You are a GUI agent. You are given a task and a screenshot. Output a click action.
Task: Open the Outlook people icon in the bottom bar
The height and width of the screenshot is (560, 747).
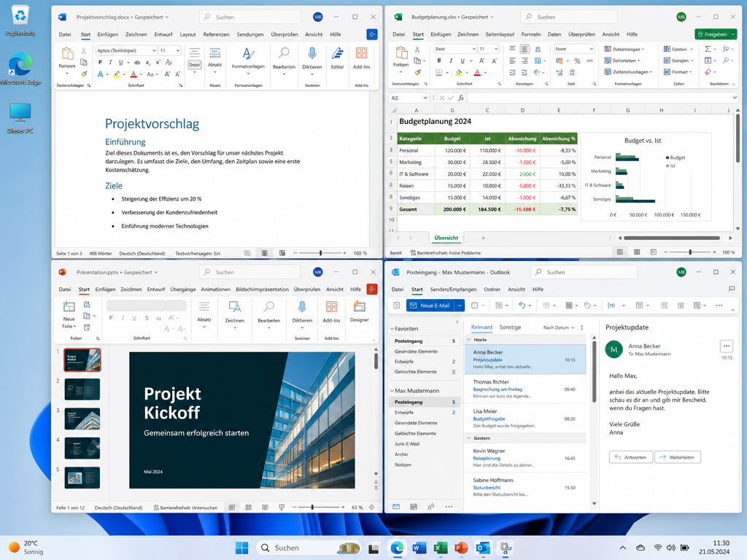[x=431, y=507]
